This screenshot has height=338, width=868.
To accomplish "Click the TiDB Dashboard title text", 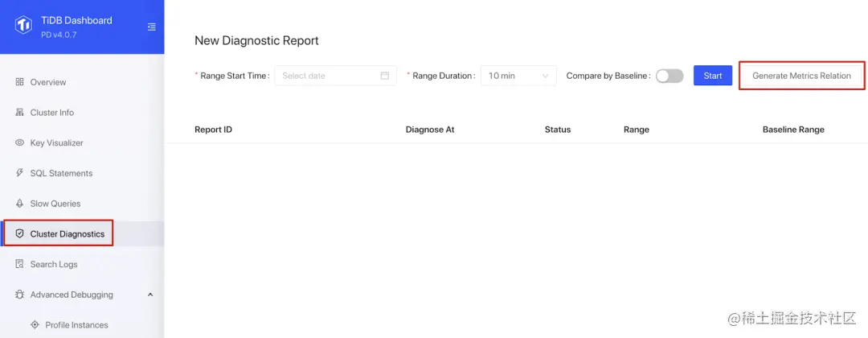I will coord(76,20).
